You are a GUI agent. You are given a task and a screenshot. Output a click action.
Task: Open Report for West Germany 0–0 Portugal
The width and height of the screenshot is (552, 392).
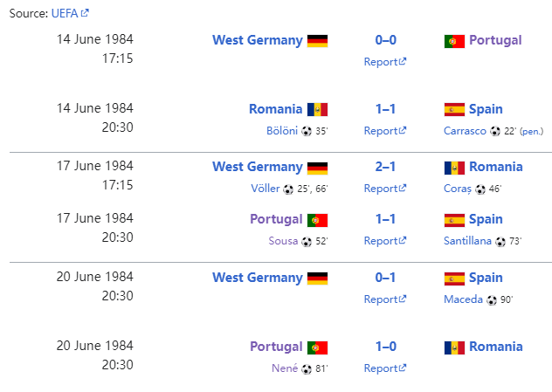pyautogui.click(x=385, y=61)
